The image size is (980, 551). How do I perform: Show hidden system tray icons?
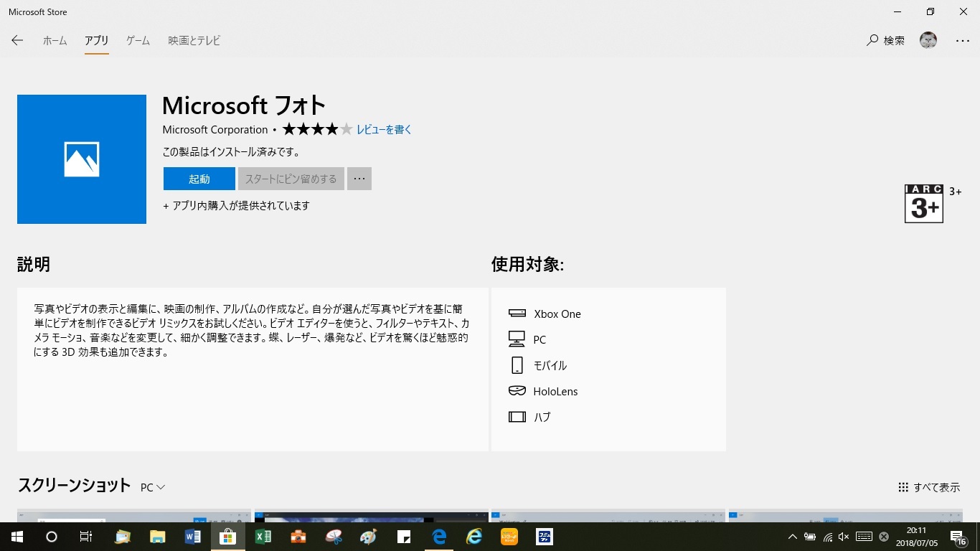pos(792,537)
